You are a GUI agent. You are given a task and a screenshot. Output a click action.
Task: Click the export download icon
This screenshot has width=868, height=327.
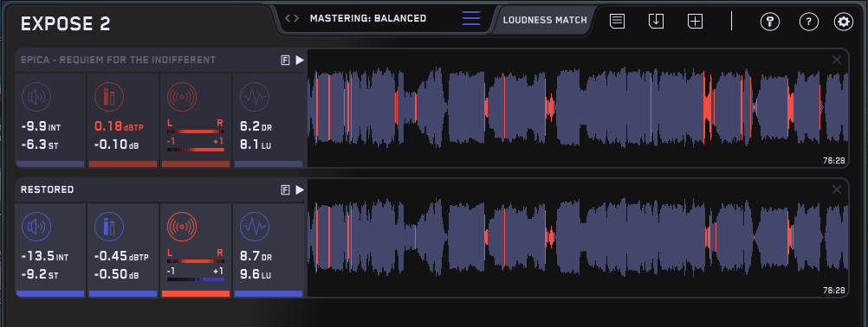(656, 22)
